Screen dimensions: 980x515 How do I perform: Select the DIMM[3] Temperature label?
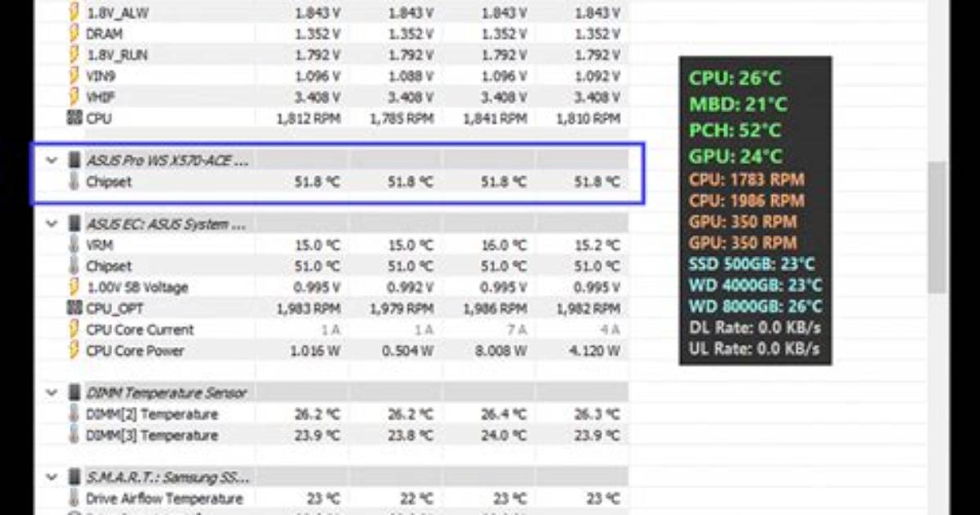click(x=152, y=435)
